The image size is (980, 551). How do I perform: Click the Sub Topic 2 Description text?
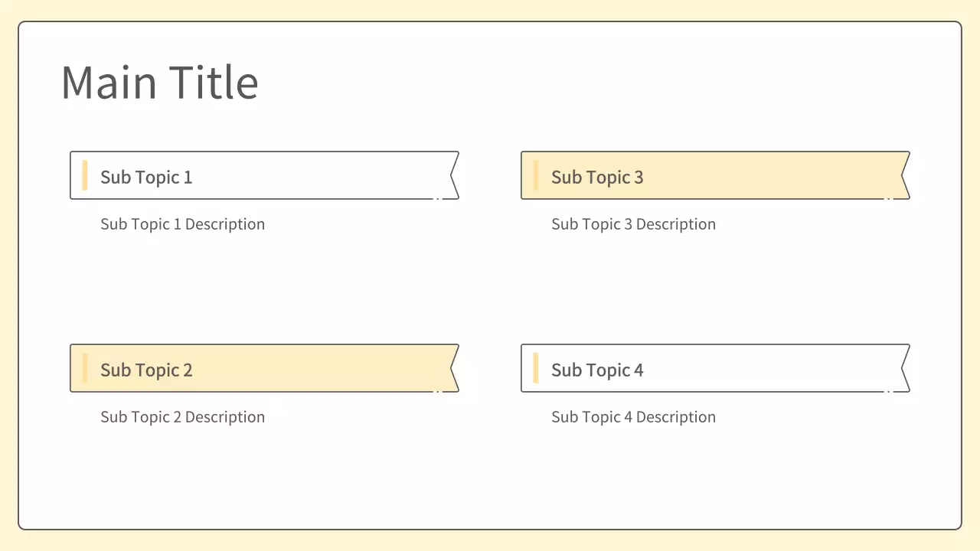(x=182, y=417)
